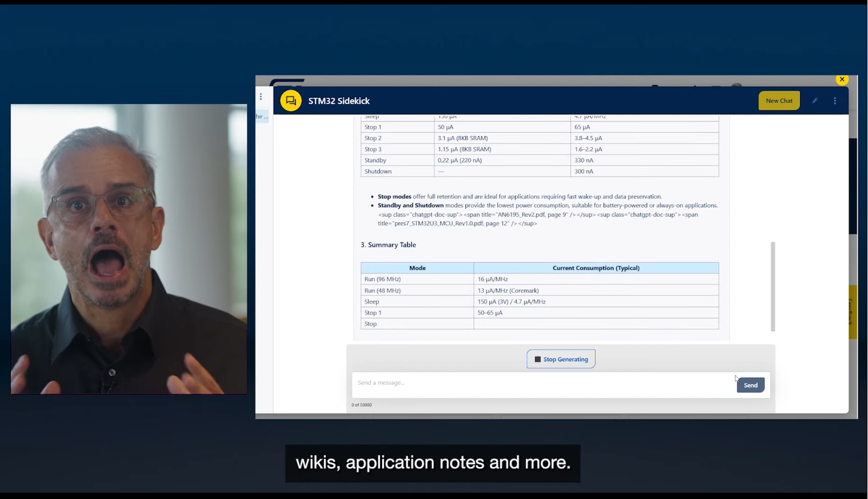Image resolution: width=868 pixels, height=499 pixels.
Task: Select the 'Shutdown' row label
Action: click(378, 171)
